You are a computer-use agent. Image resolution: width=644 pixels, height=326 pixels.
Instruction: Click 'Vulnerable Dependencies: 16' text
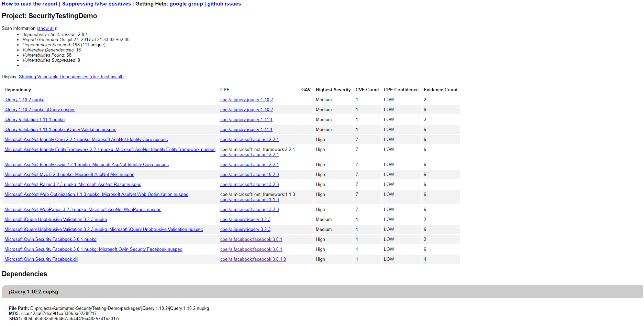(x=52, y=50)
